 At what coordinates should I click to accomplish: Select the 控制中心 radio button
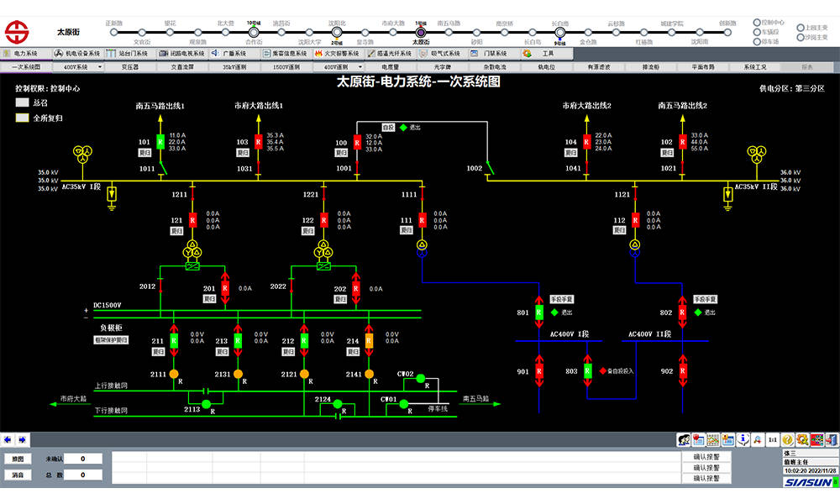(x=756, y=23)
